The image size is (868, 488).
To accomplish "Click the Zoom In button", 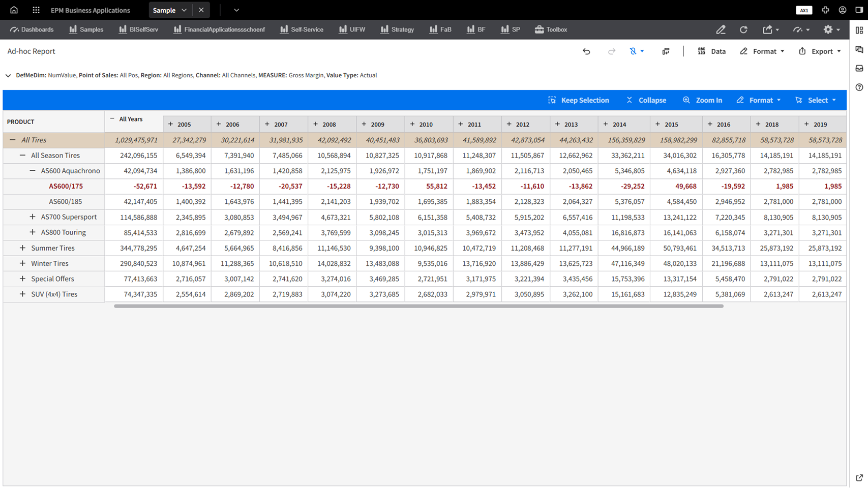I will (x=702, y=100).
